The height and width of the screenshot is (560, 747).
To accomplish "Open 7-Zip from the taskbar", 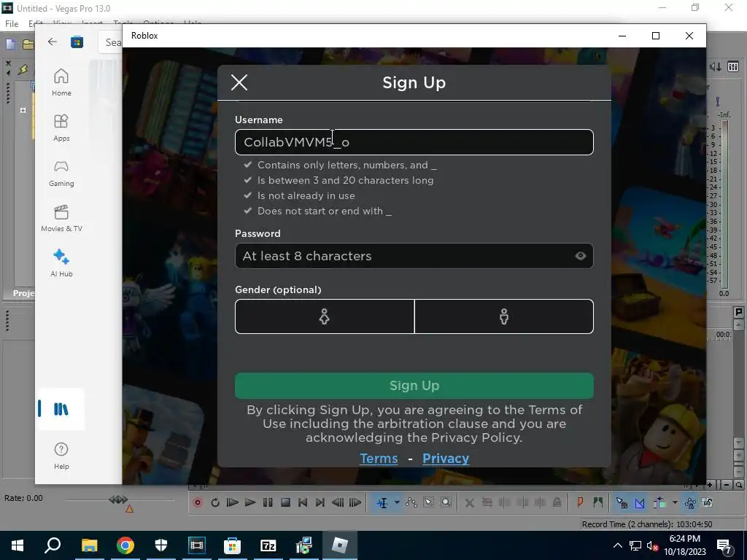I will (x=268, y=545).
